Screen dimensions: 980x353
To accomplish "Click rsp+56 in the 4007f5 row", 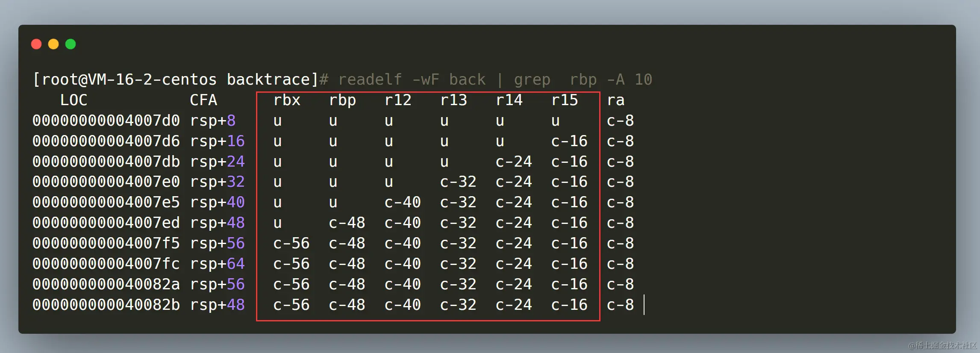I will click(218, 243).
